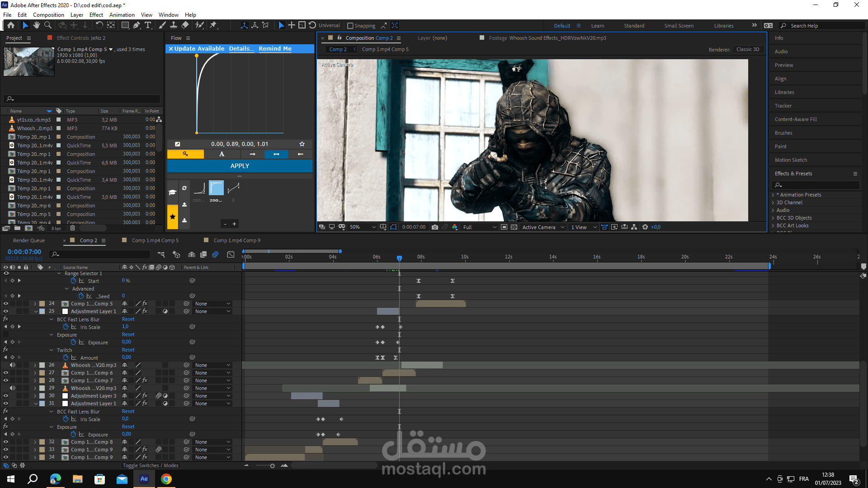Select the Hand tool
Screen dimensions: 868x488
(x=36, y=25)
